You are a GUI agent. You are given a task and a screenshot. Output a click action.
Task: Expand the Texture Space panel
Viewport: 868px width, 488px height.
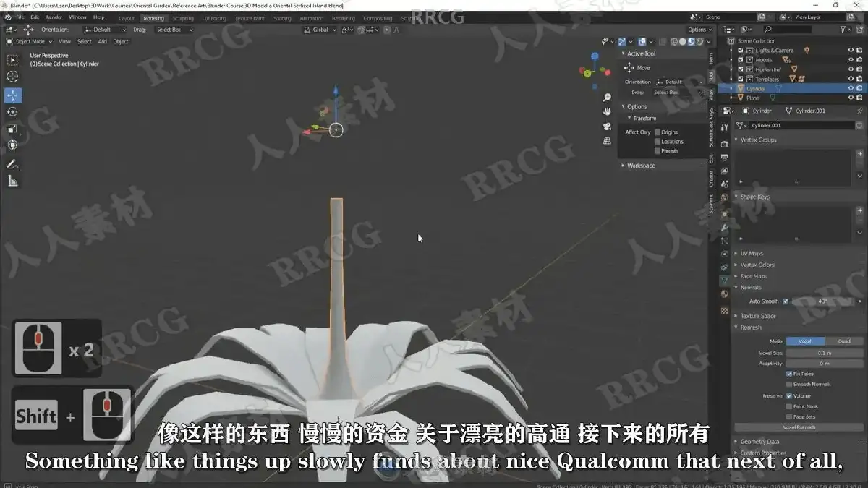(x=757, y=316)
